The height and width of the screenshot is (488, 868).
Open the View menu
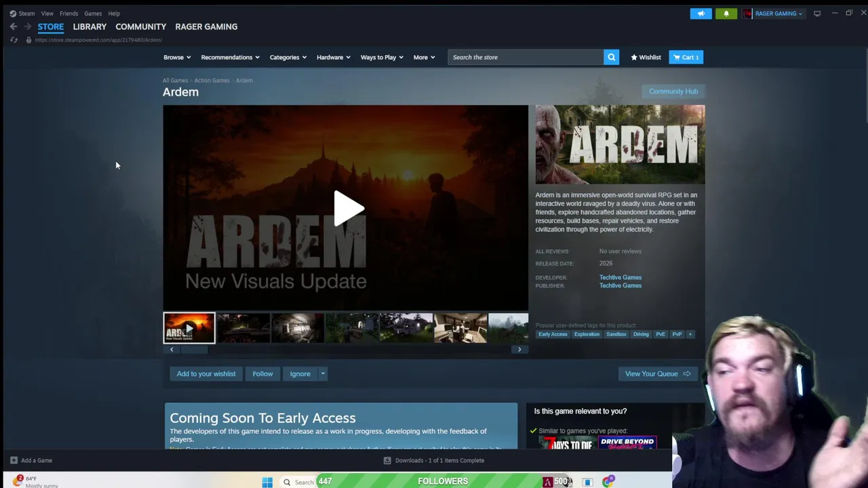pyautogui.click(x=47, y=14)
